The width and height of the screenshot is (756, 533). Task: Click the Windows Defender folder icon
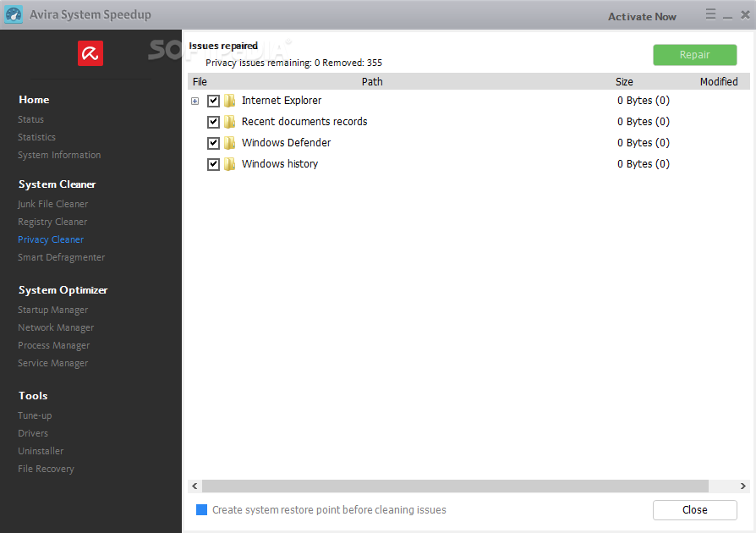point(230,143)
